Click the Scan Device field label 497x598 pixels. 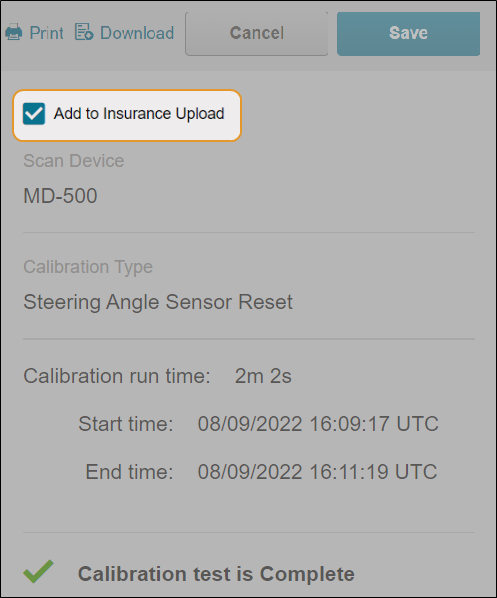[74, 161]
